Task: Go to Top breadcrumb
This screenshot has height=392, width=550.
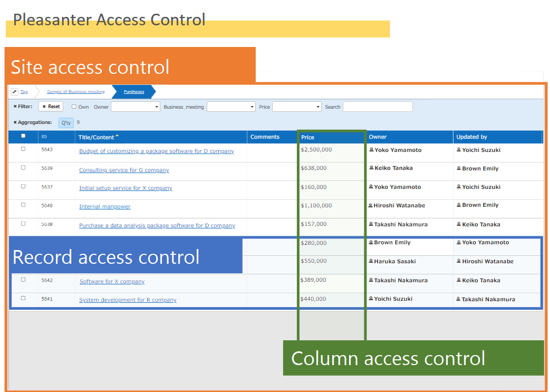Action: (24, 92)
